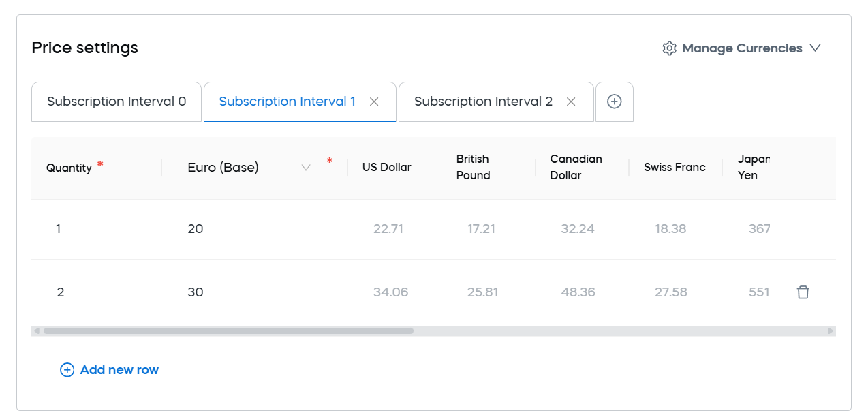
Task: Click the left arrow of horizontal scrollbar
Action: (x=36, y=330)
